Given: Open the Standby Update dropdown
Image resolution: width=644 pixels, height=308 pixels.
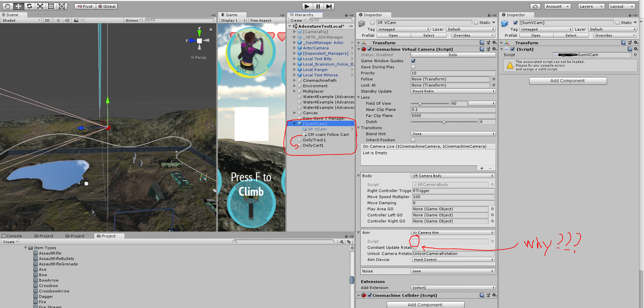Looking at the screenshot, I should tap(453, 91).
